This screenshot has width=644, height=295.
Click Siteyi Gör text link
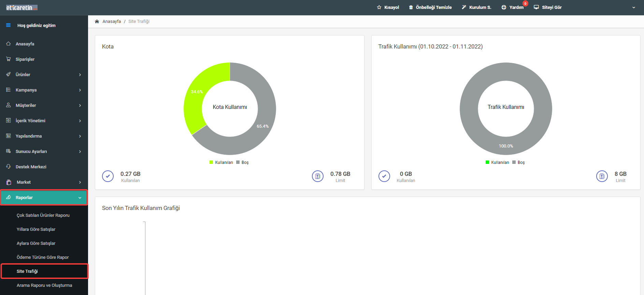[552, 7]
